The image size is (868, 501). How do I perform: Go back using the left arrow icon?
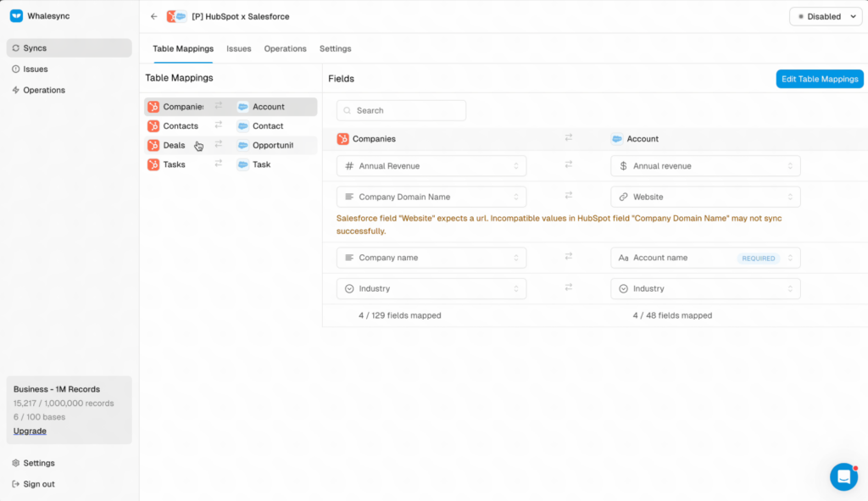pyautogui.click(x=154, y=17)
